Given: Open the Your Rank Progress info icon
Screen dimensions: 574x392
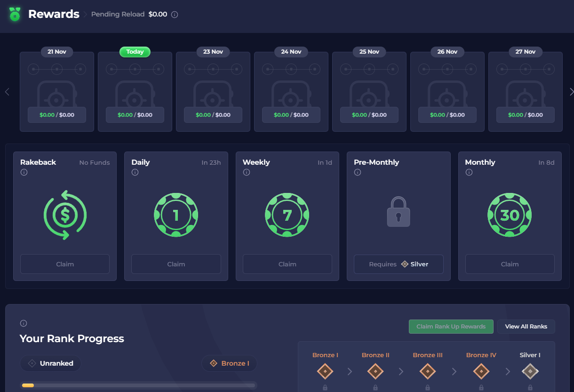Looking at the screenshot, I should click(x=24, y=323).
